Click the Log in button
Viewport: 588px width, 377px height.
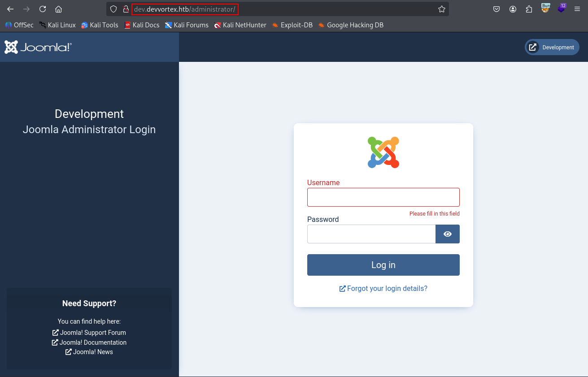pos(383,265)
